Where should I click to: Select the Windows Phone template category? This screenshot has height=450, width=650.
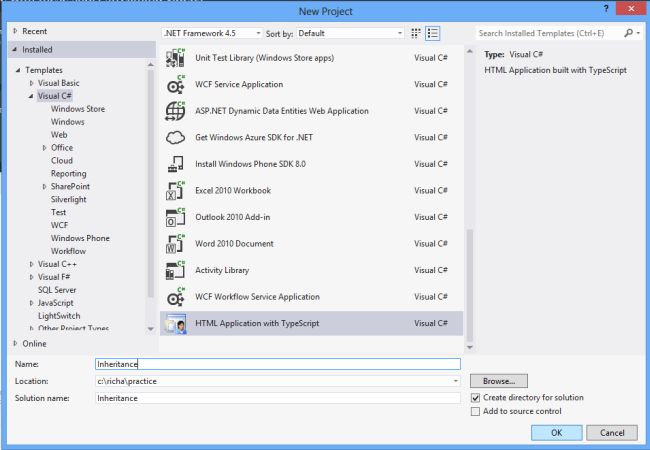tap(80, 238)
